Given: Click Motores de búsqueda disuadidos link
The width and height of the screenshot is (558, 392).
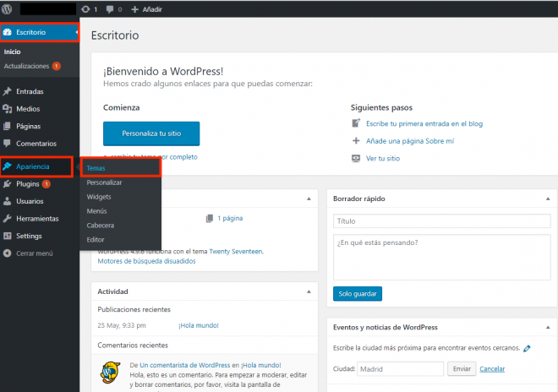Looking at the screenshot, I should tap(146, 261).
